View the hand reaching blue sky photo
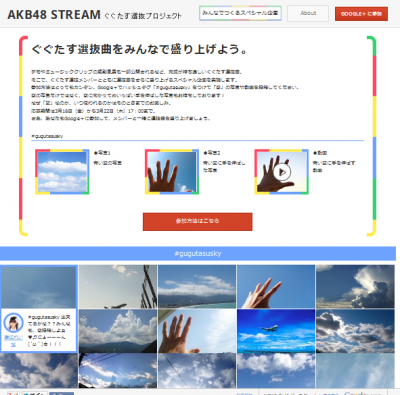 point(276,287)
